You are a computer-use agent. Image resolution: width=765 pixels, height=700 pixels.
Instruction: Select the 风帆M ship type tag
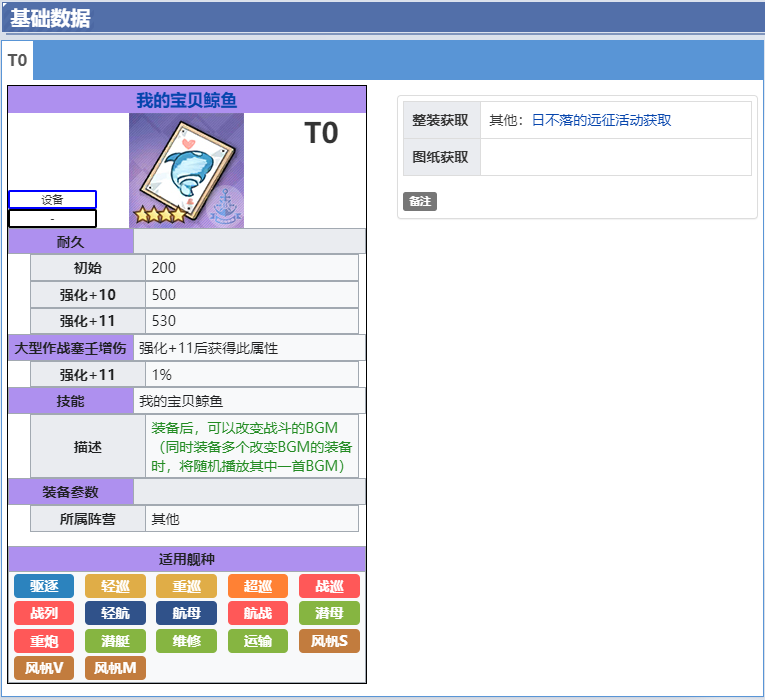(x=115, y=668)
